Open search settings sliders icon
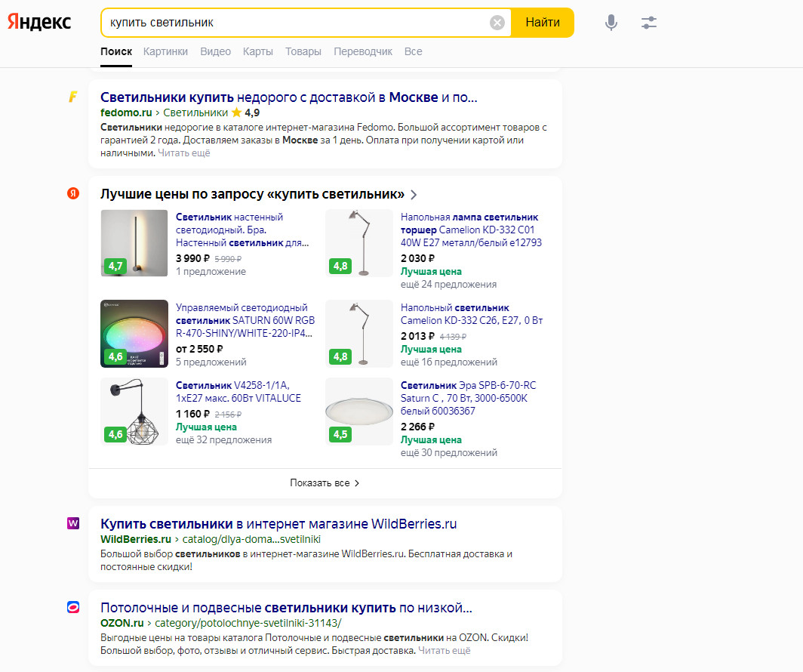This screenshot has height=672, width=803. [649, 23]
